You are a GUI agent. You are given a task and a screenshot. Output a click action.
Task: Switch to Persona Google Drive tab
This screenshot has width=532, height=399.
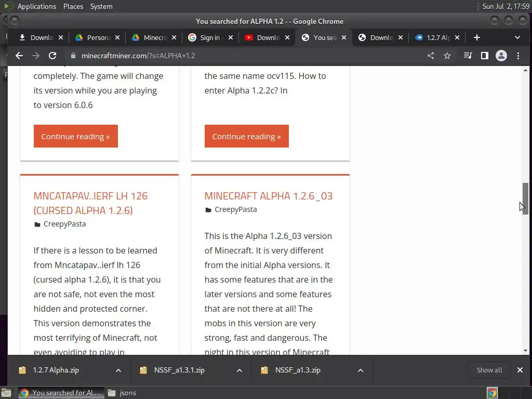[97, 37]
